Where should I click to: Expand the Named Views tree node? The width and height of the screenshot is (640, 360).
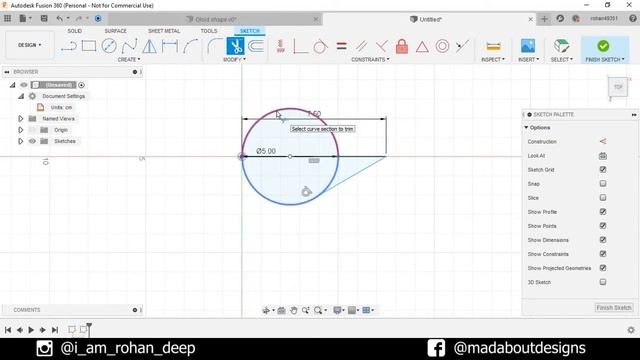(20, 119)
